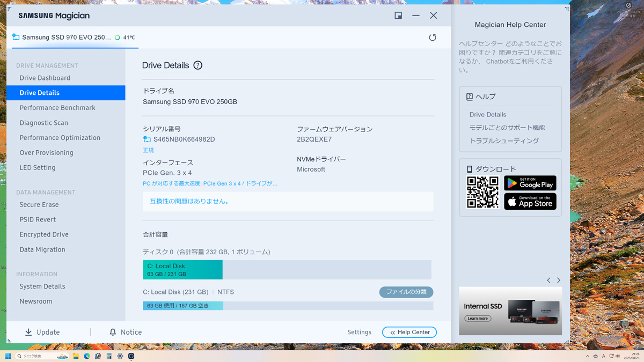Open the Drive Details help question-mark icon
Image resolution: width=644 pixels, height=362 pixels.
[198, 65]
